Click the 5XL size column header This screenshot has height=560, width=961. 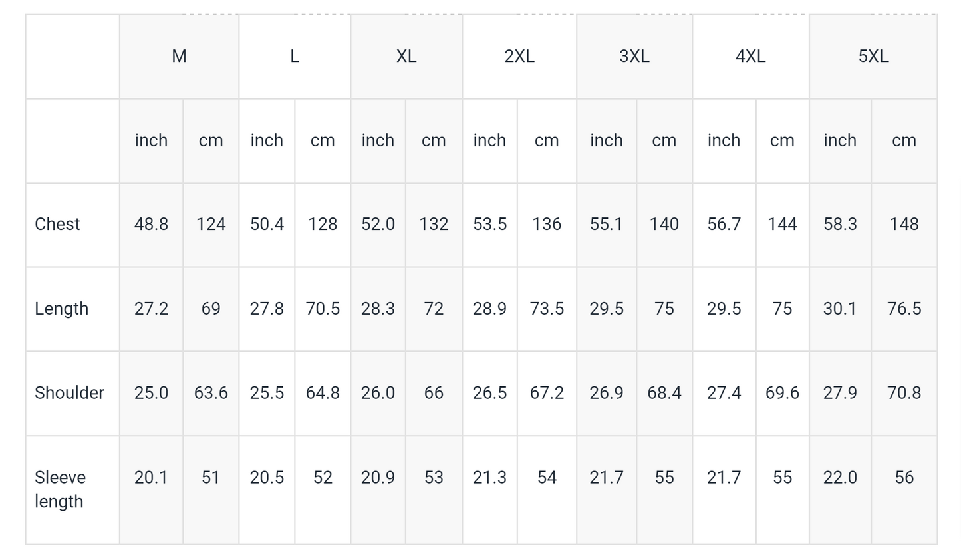coord(873,57)
